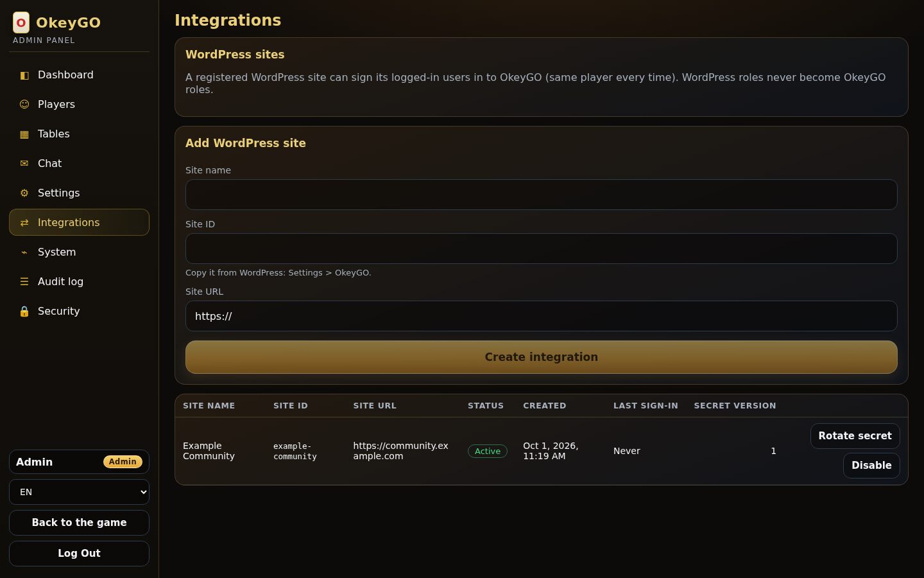Click the Add WordPress site heading
The width and height of the screenshot is (924, 578).
[246, 143]
